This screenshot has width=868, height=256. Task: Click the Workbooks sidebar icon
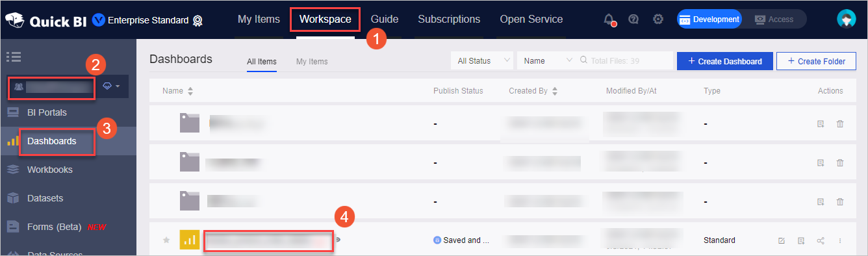pos(13,170)
